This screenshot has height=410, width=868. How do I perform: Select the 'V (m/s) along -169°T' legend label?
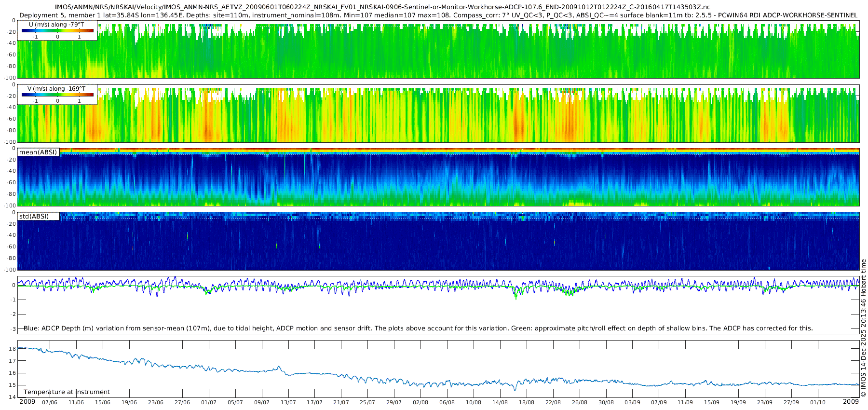point(56,89)
